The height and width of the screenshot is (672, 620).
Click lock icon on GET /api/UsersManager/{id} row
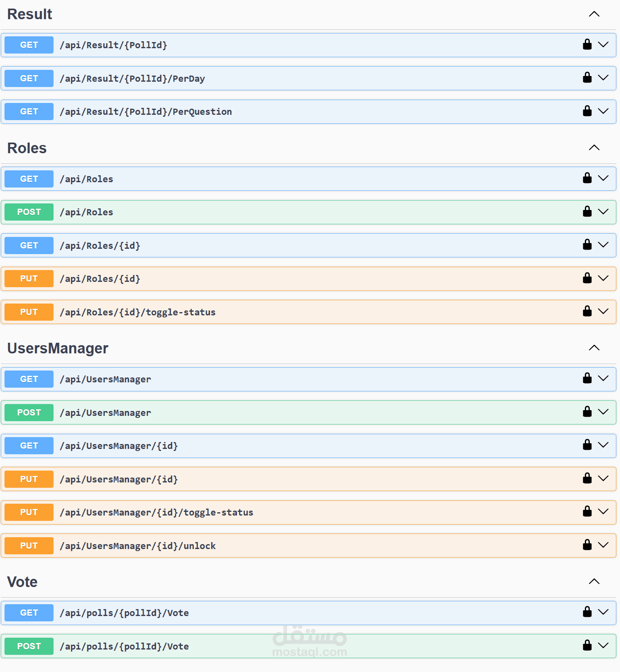point(587,444)
